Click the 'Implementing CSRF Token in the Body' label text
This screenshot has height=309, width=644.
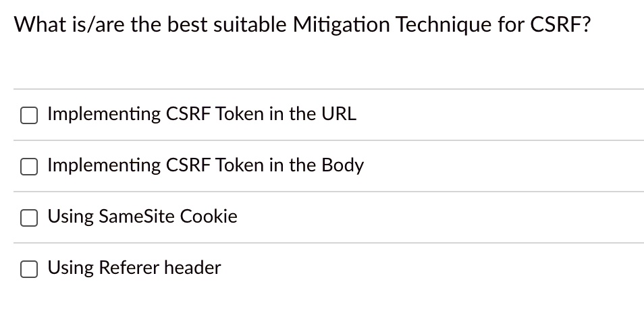205,165
